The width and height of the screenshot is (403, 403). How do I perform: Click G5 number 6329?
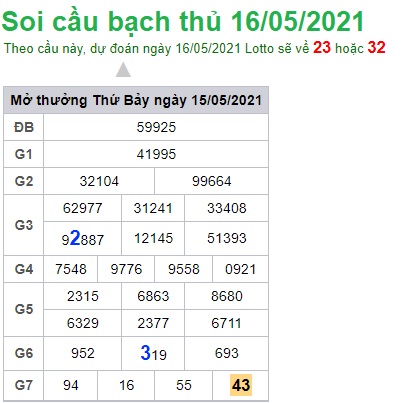pos(83,323)
